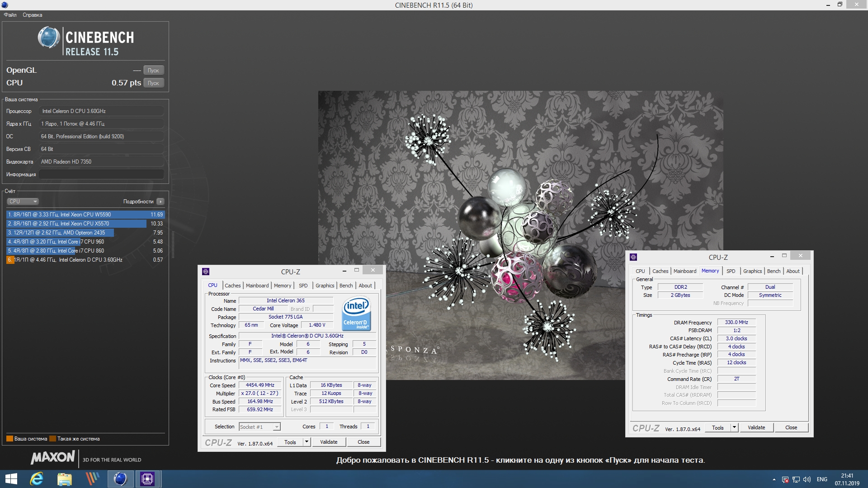
Task: Click Tools button in right CPU-Z window
Action: coord(718,428)
